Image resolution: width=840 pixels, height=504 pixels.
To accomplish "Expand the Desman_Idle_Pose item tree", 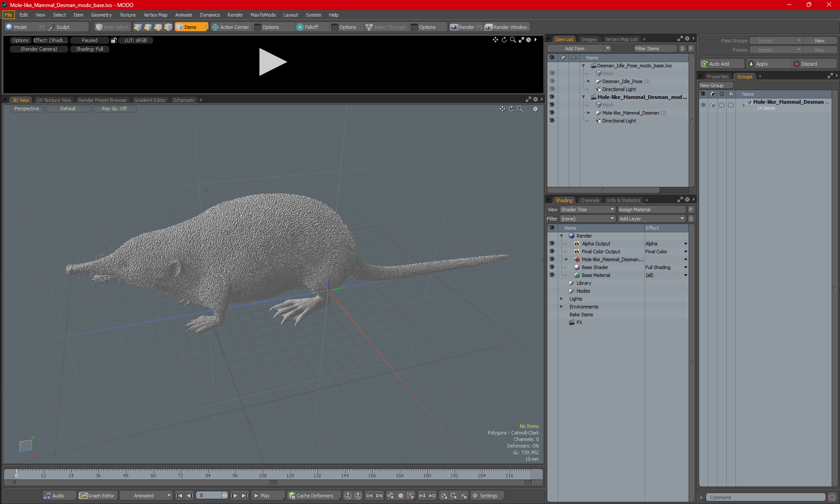I will point(588,81).
